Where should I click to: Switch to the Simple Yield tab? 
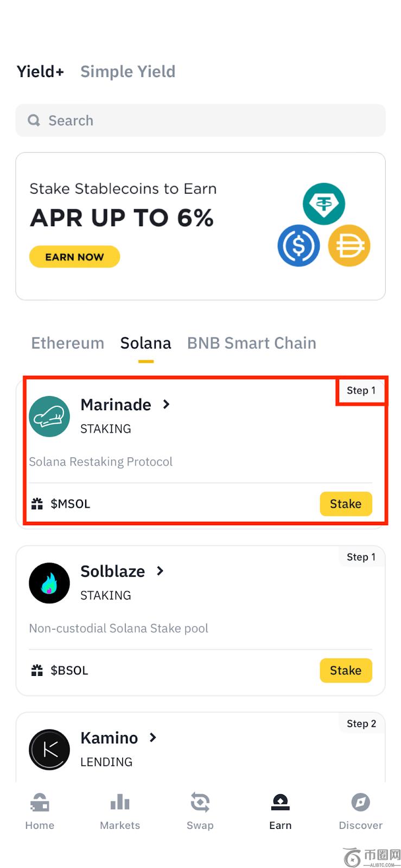tap(128, 72)
